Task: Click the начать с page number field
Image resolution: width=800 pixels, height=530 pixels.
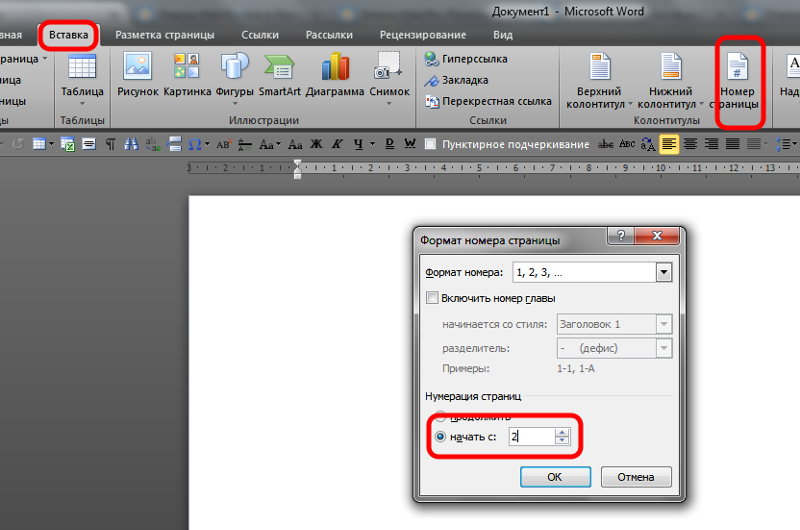Action: pyautogui.click(x=532, y=437)
